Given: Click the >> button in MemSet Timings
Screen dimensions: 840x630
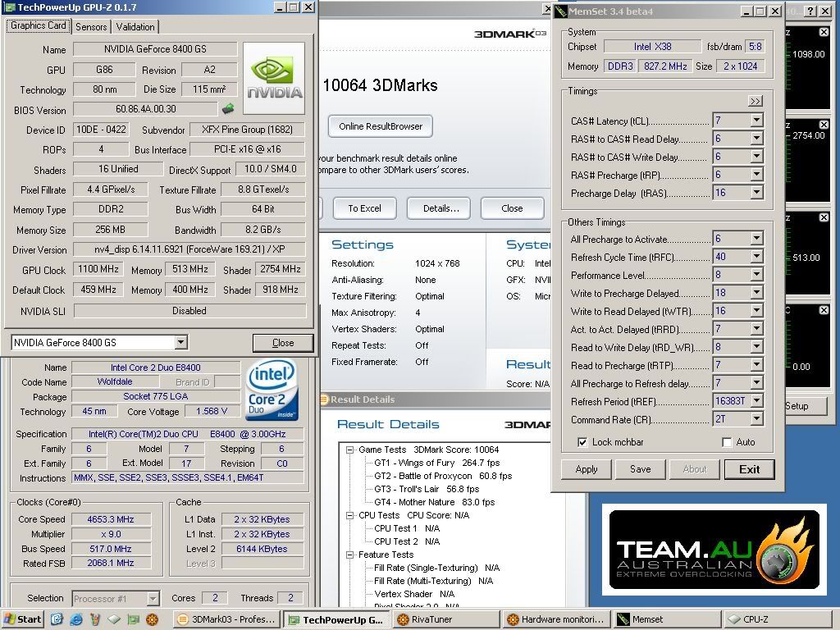Looking at the screenshot, I should point(756,101).
